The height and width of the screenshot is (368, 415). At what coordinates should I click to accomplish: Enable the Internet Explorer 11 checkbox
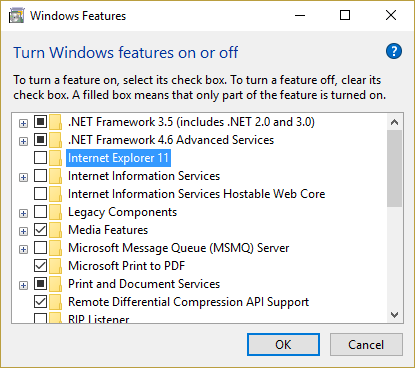coord(40,158)
